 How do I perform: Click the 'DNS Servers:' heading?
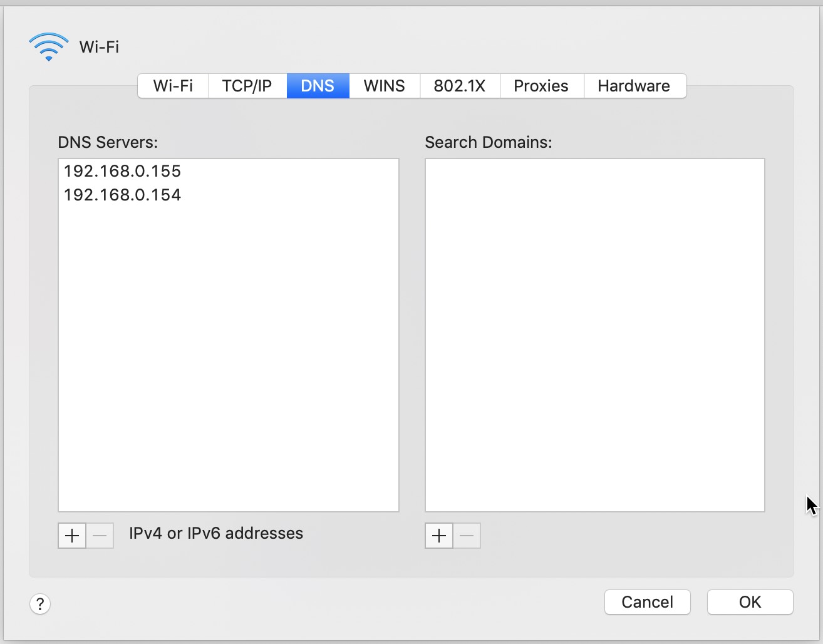tap(108, 142)
